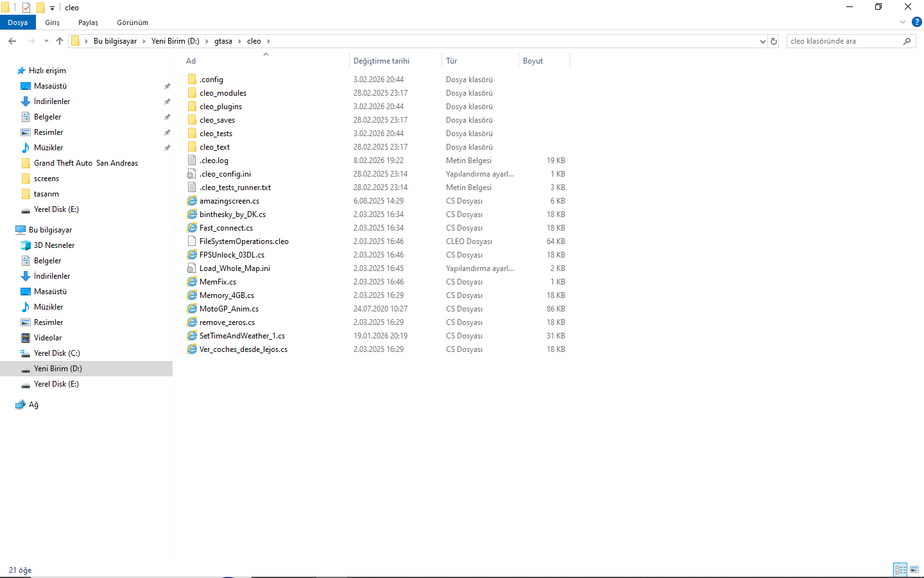Click the Forward navigation arrow
Image resolution: width=924 pixels, height=578 pixels.
[x=31, y=41]
